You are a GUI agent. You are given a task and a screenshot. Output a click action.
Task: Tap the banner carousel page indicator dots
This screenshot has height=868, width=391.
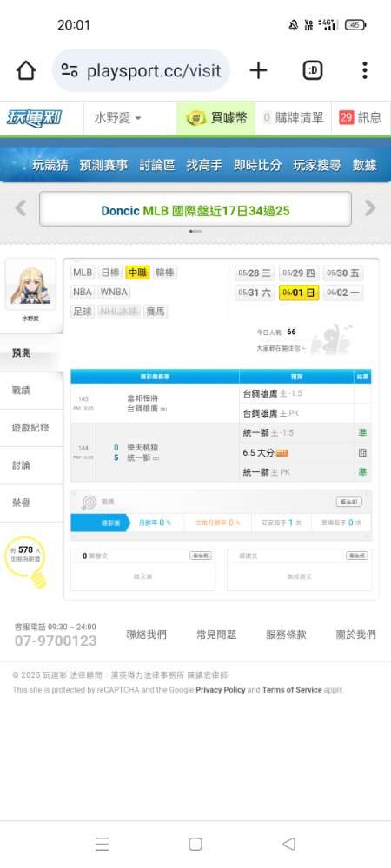tap(195, 232)
